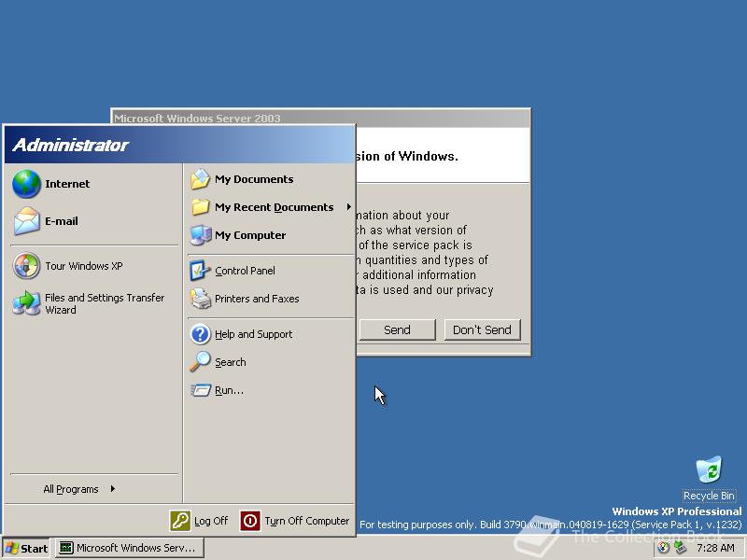Click the Microsoft Windows Serv... taskbar button

coord(130,548)
